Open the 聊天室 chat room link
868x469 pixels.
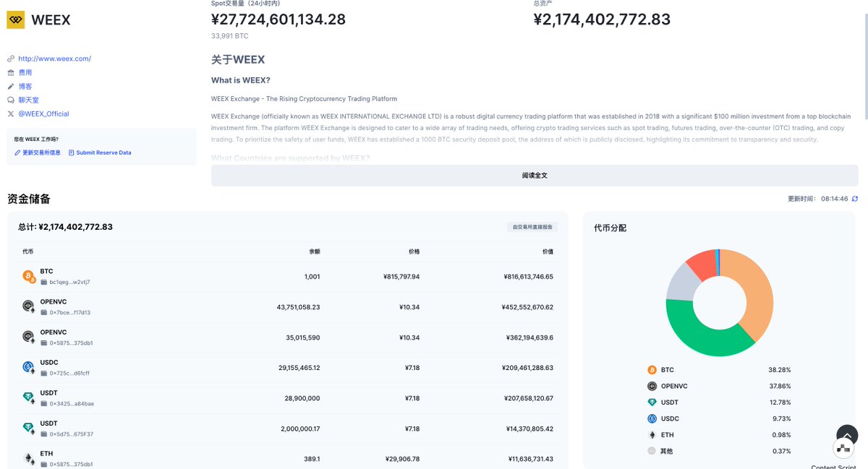(29, 100)
